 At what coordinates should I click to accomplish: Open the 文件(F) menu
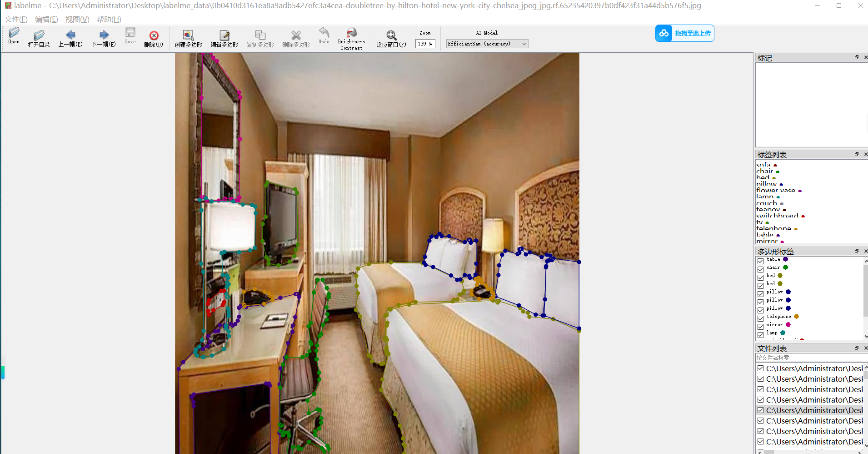[16, 19]
